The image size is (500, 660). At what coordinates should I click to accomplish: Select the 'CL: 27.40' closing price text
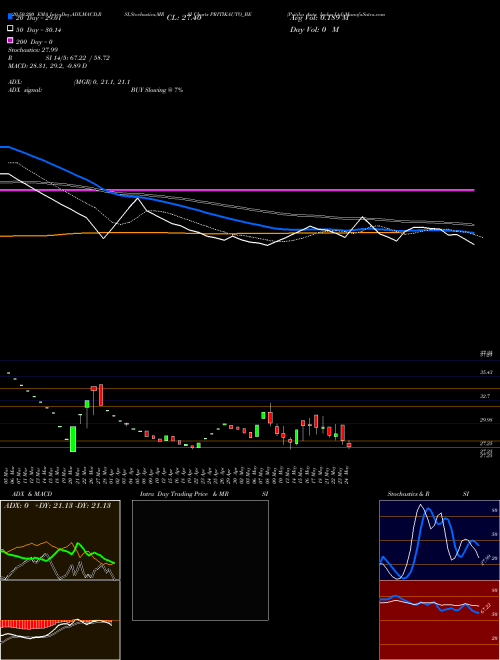(184, 18)
